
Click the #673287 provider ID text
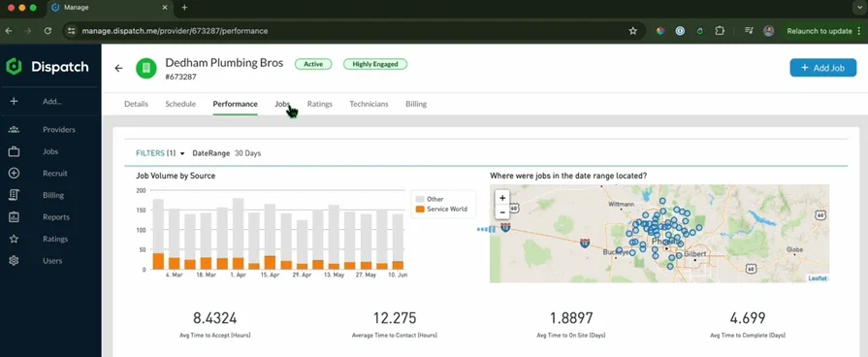click(181, 77)
